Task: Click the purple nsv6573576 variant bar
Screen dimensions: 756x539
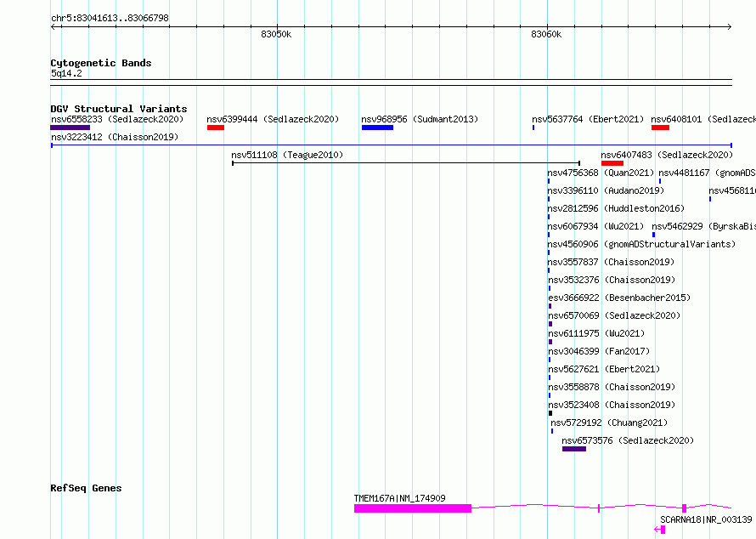Action: [x=573, y=449]
